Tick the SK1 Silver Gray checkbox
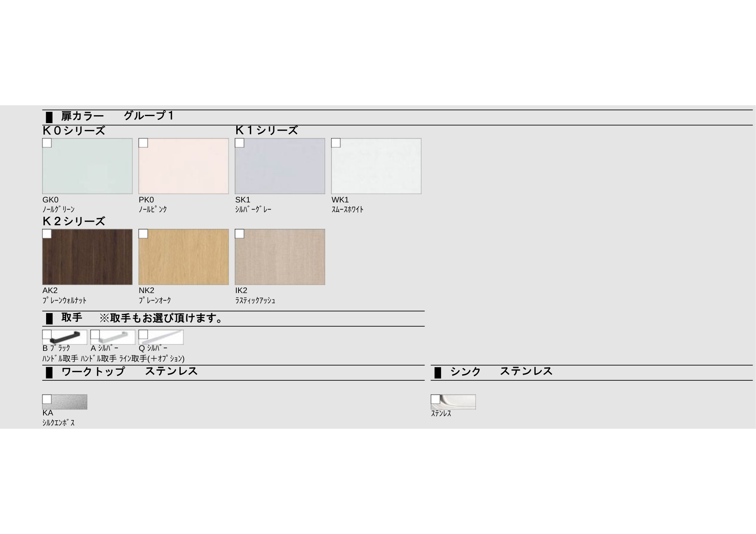756x534 pixels. tap(240, 143)
